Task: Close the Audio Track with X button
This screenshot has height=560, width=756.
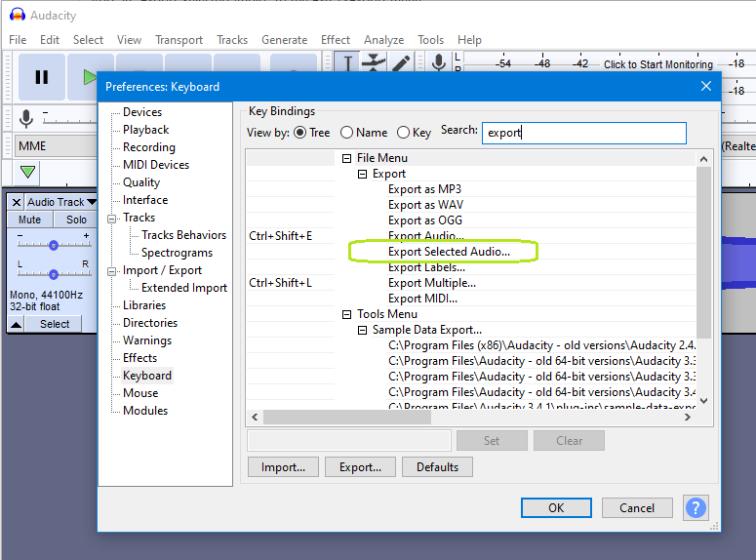Action: tap(17, 202)
